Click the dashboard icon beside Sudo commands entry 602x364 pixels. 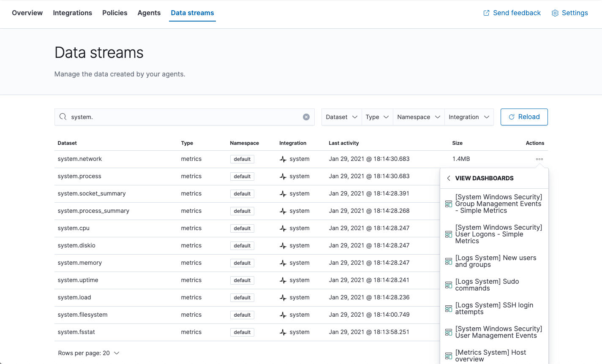(x=448, y=285)
